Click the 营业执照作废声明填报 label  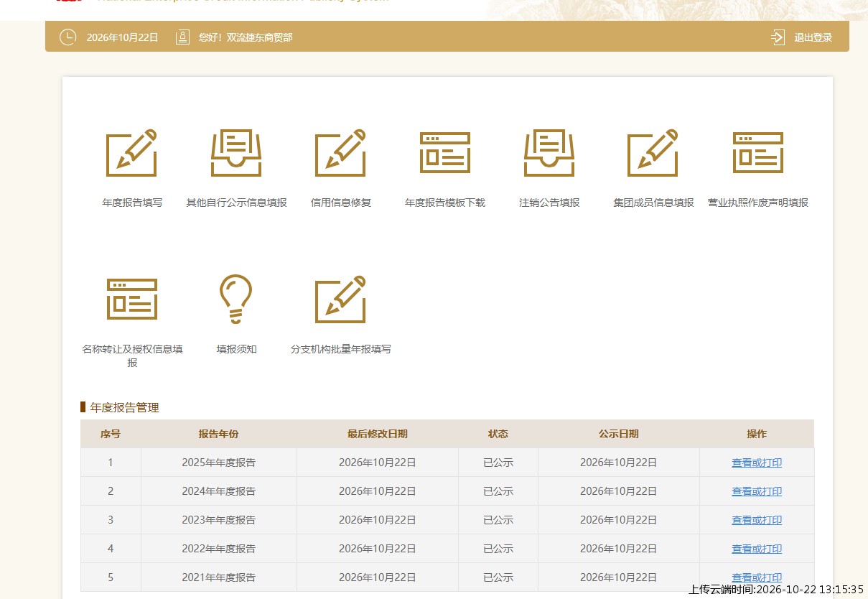tap(758, 203)
